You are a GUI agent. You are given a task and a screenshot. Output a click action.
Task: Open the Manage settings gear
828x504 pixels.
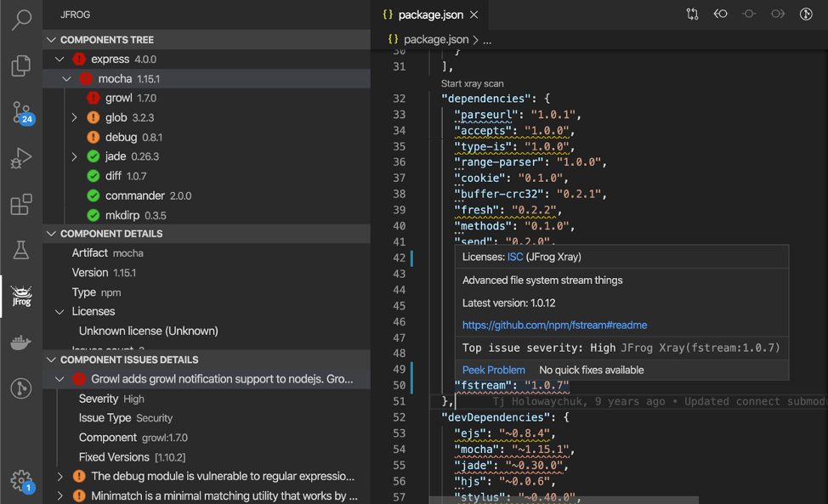[x=22, y=481]
